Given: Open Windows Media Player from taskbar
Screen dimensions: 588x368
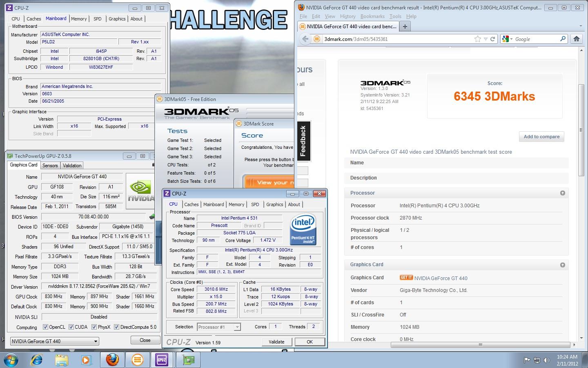Looking at the screenshot, I should [x=86, y=360].
